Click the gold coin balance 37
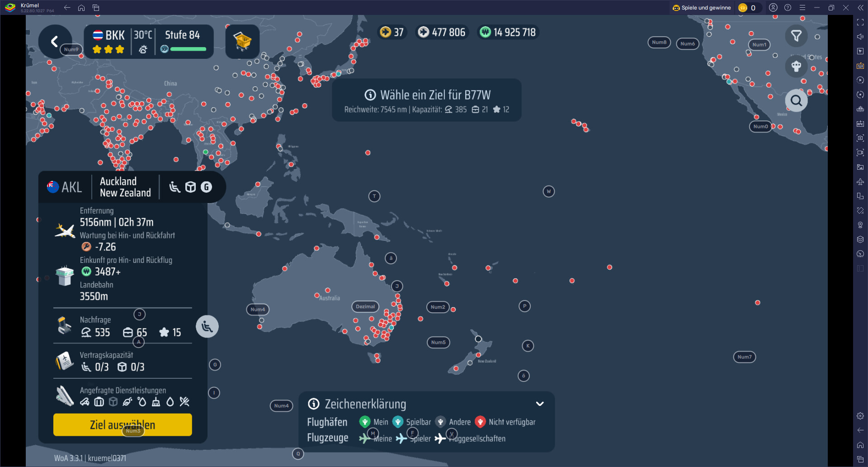The image size is (868, 467). pyautogui.click(x=392, y=32)
